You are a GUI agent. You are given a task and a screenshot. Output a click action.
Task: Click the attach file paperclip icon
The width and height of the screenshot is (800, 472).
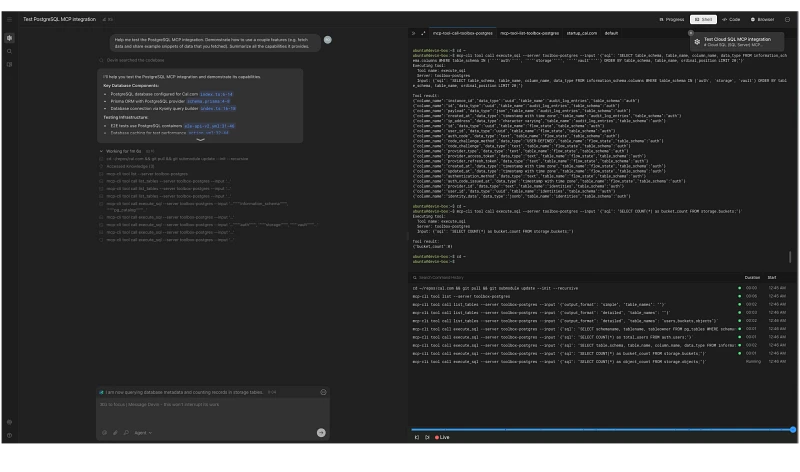point(115,433)
